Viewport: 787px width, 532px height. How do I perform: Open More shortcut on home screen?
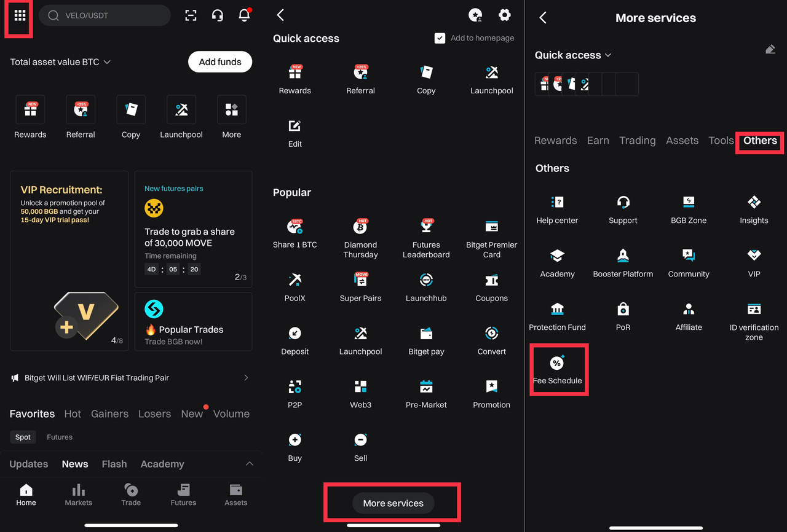[232, 117]
